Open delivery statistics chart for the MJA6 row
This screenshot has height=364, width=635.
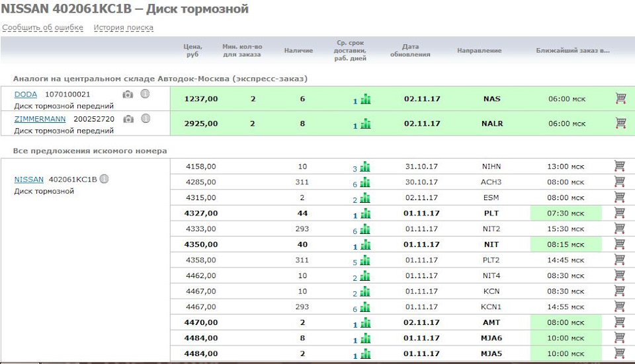point(365,338)
